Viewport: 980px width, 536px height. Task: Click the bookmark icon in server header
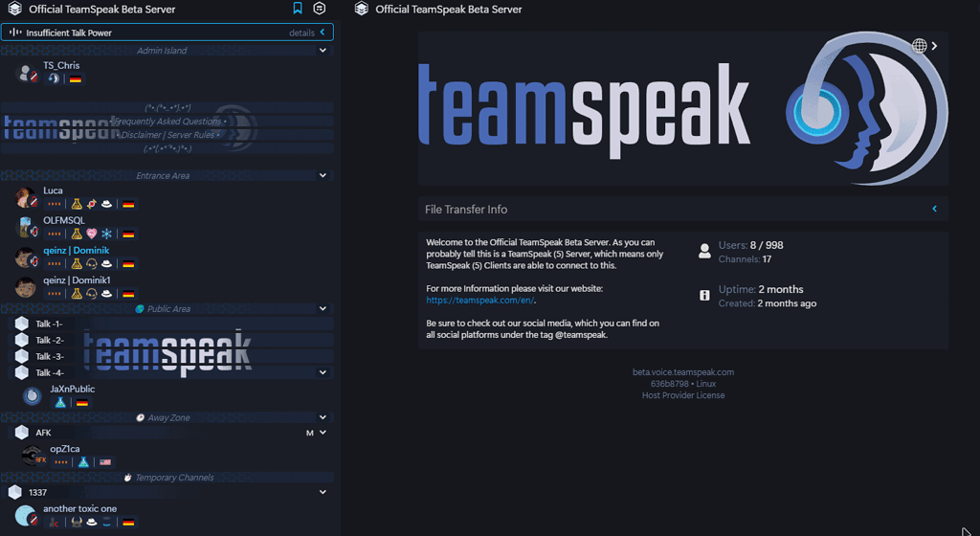click(298, 9)
